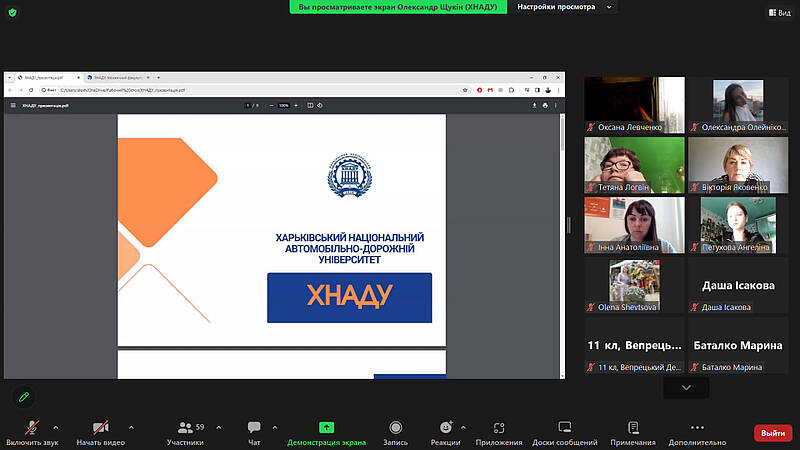The height and width of the screenshot is (450, 800).
Task: Open new browser tab plus button
Action: (159, 78)
